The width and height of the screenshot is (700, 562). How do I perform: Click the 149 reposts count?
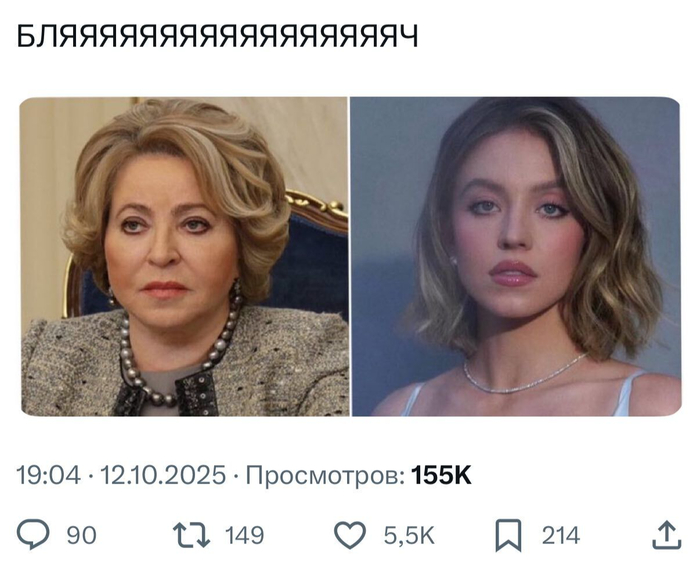click(244, 535)
